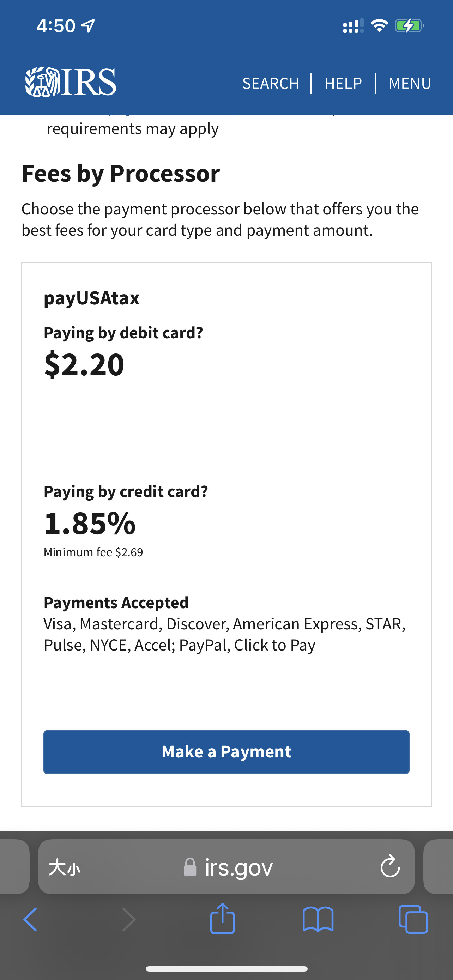Screen dimensions: 453x980
Task: Open the SEARCH option in header
Action: point(271,83)
